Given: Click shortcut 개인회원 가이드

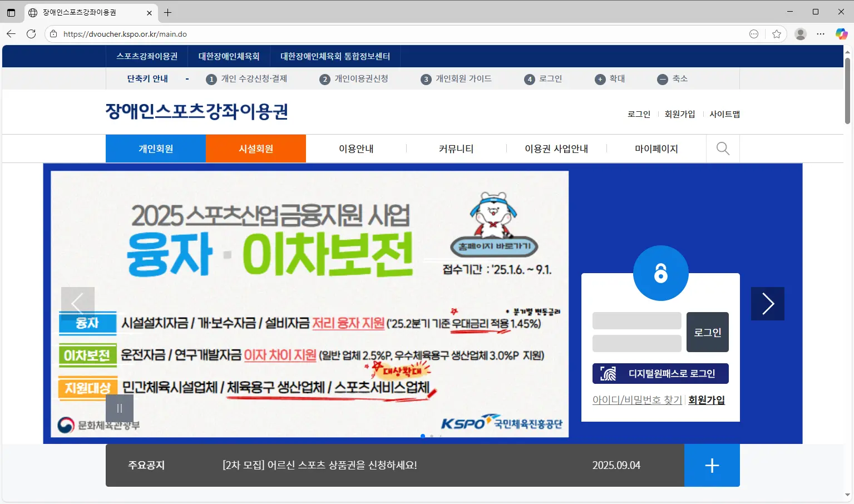Looking at the screenshot, I should coord(456,79).
